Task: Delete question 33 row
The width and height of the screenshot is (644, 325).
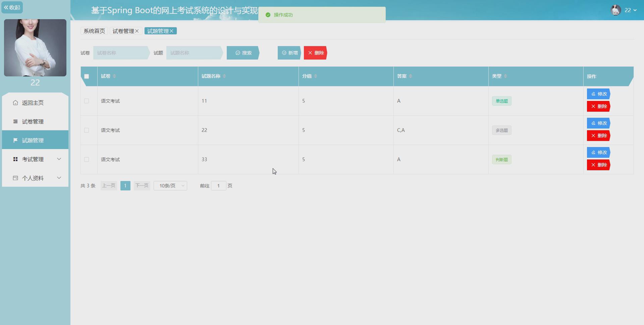Action: pos(599,165)
